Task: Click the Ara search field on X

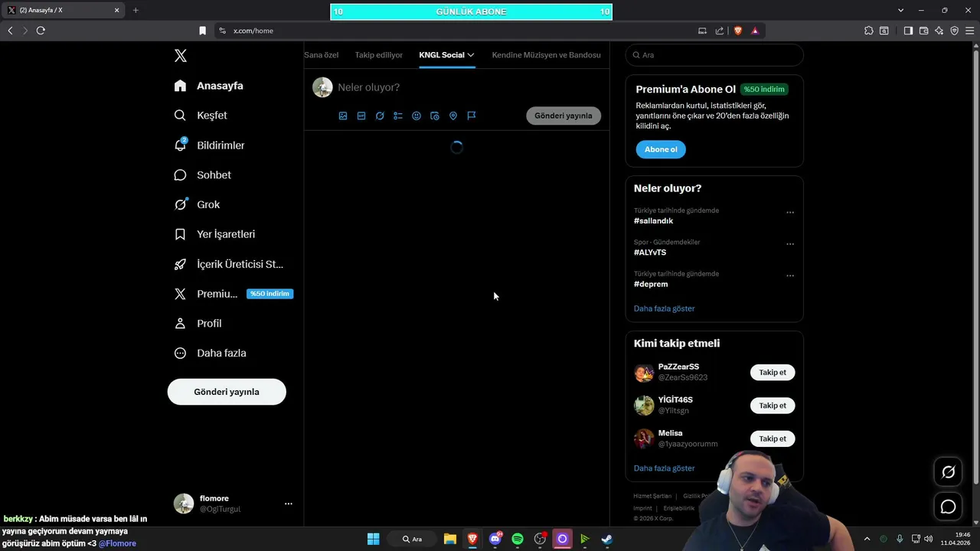Action: tap(714, 55)
